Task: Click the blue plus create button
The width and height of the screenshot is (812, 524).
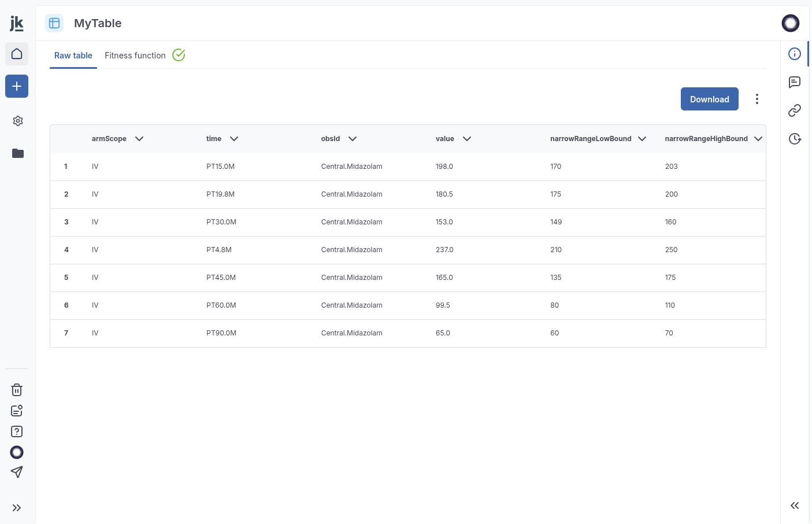Action: (x=17, y=86)
